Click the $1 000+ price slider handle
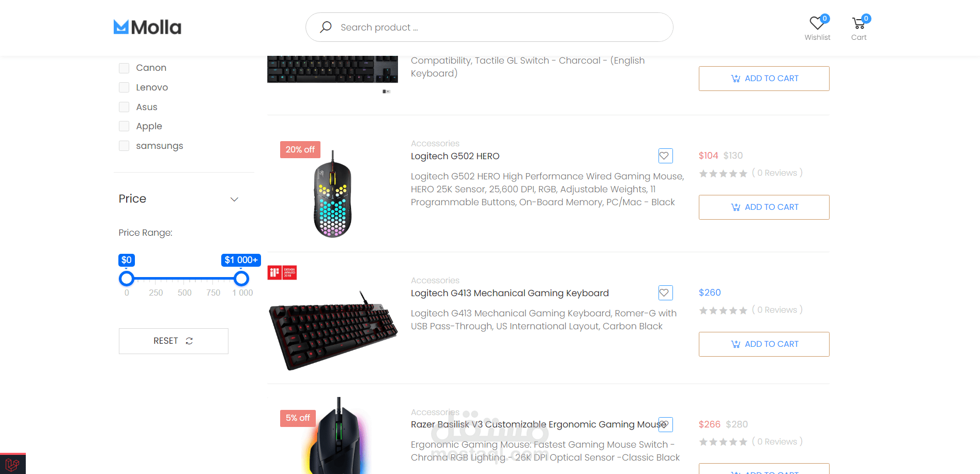 pos(241,279)
